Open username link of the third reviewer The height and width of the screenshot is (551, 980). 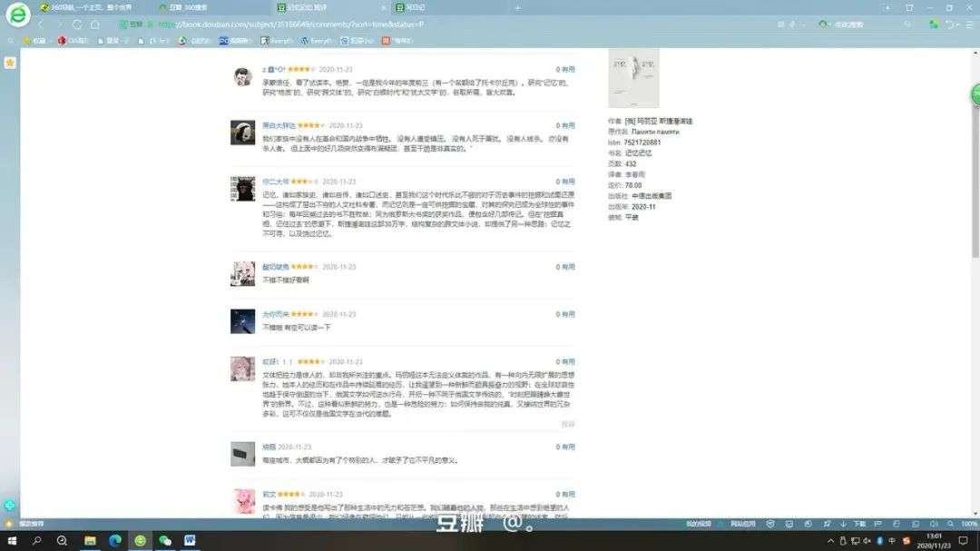point(276,182)
